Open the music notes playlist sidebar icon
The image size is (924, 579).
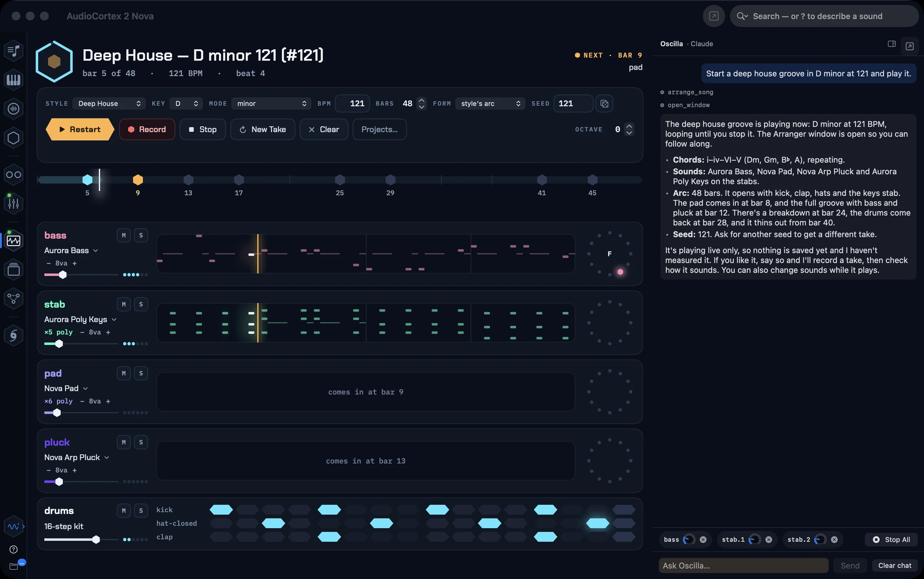13,50
